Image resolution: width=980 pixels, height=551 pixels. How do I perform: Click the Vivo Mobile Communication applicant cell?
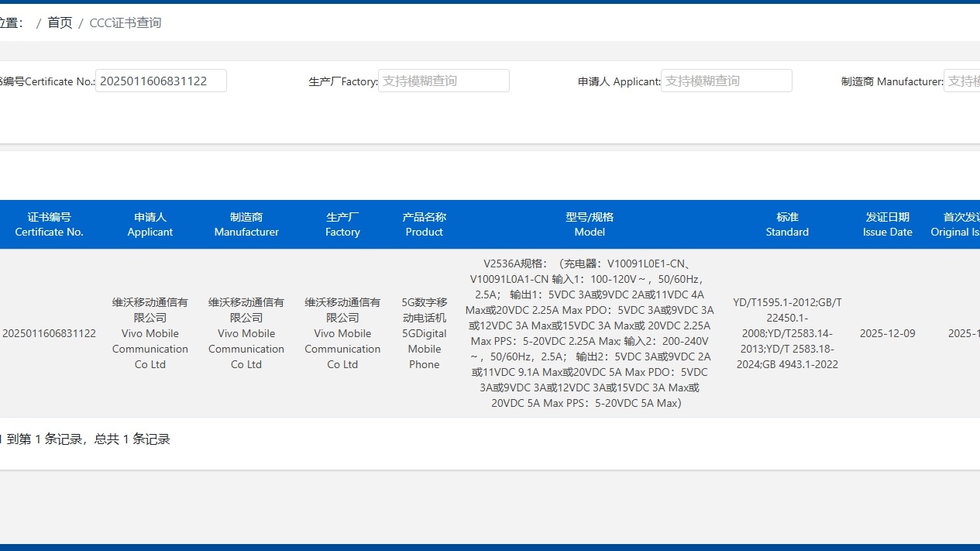[150, 333]
